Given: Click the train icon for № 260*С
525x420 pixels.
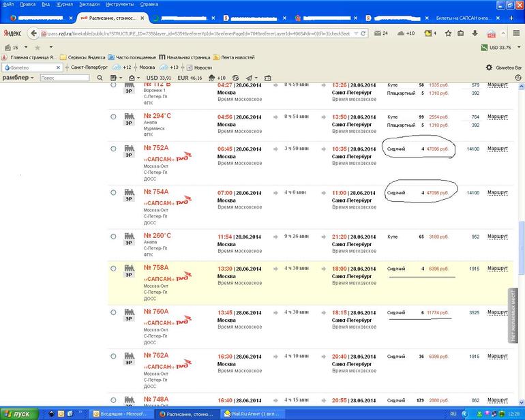Looking at the screenshot, I should (x=129, y=236).
